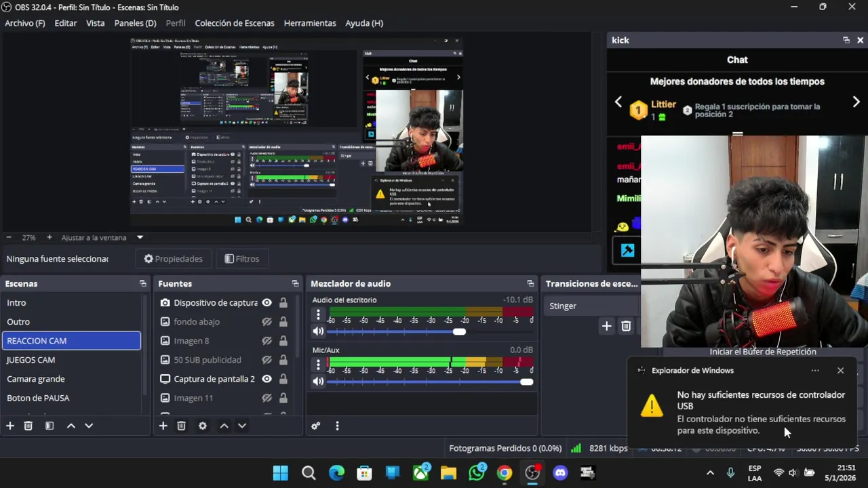Open options menu for Mic/Aux channel
This screenshot has width=868, height=488.
coord(318,365)
